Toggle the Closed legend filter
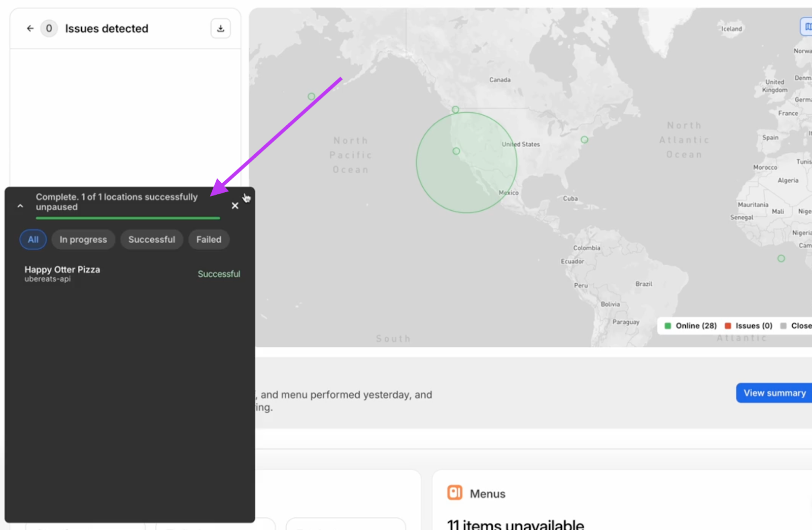This screenshot has height=530, width=812. pos(797,326)
